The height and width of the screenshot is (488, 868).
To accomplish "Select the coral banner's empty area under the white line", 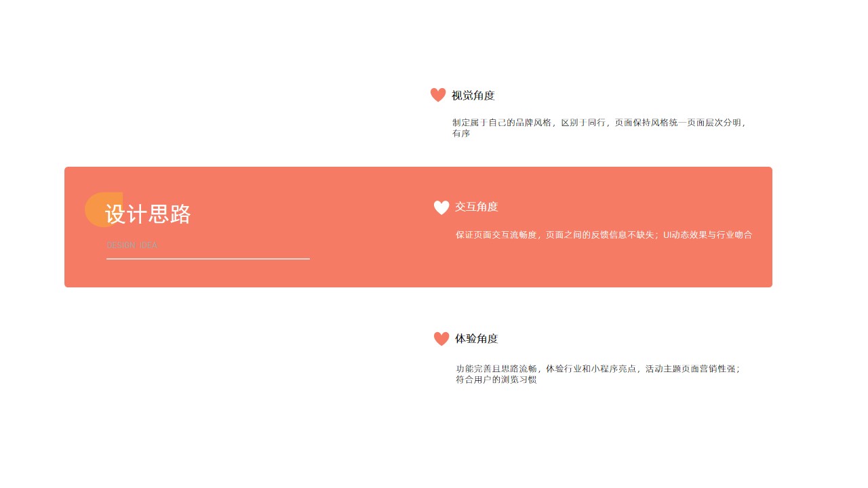I will coord(208,273).
